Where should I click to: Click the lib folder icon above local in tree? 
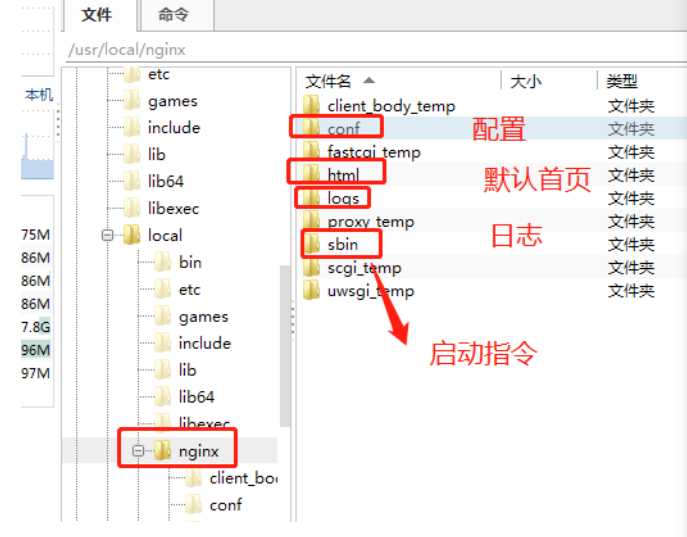pos(131,154)
